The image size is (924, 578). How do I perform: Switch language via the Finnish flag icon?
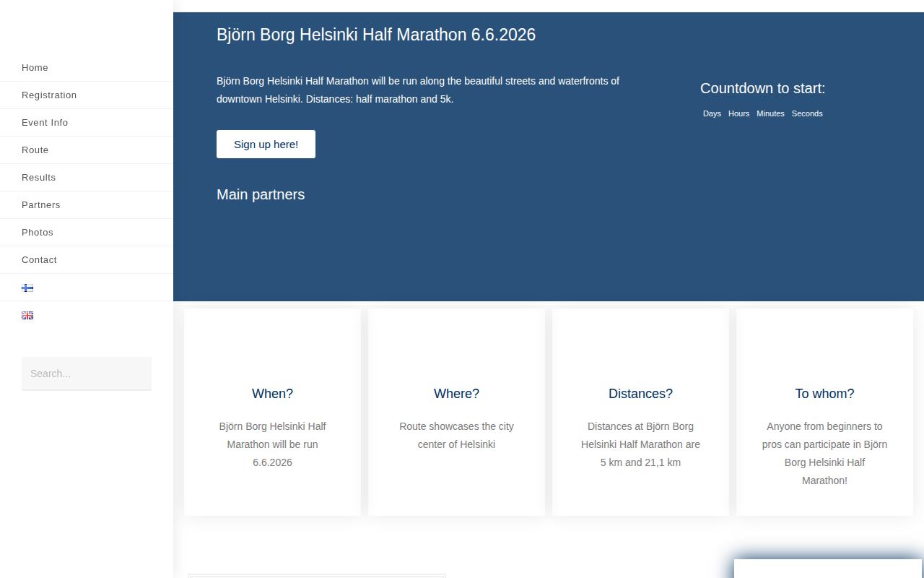click(x=27, y=288)
